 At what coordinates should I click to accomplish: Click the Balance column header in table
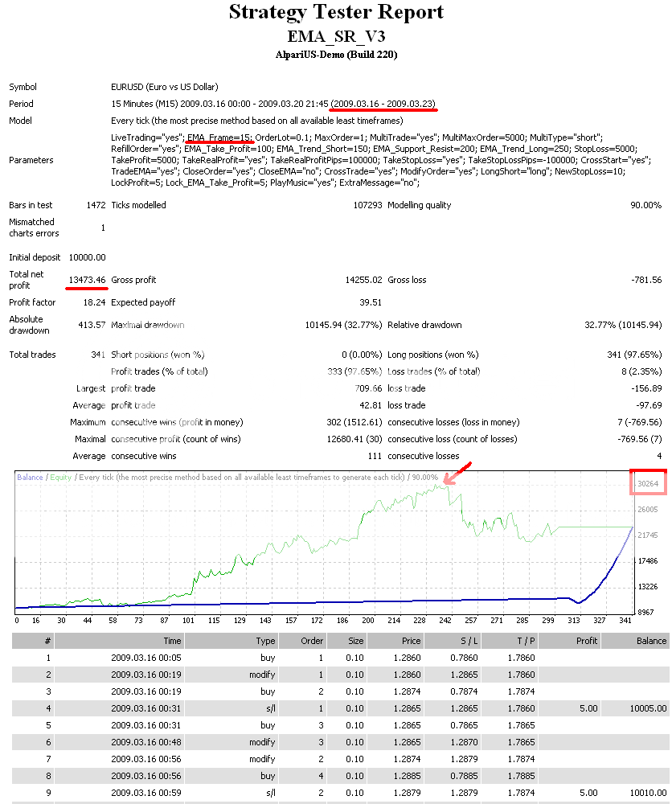coord(651,641)
